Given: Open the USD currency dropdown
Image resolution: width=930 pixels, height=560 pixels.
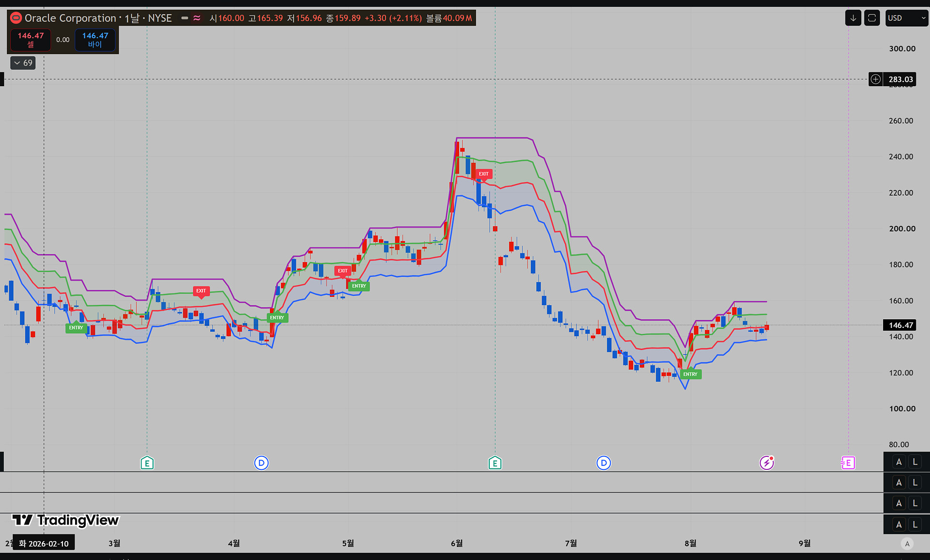Looking at the screenshot, I should pos(907,18).
